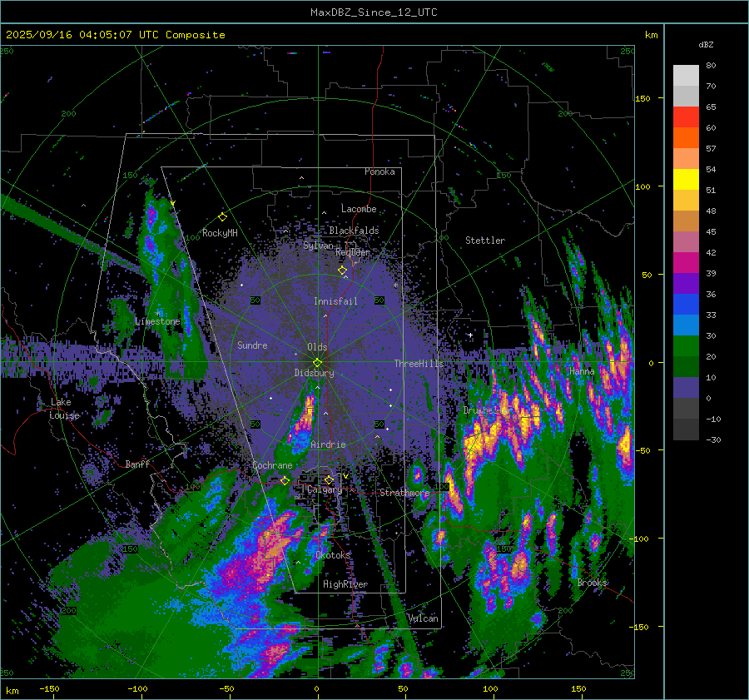Click the Banff label

tap(137, 464)
